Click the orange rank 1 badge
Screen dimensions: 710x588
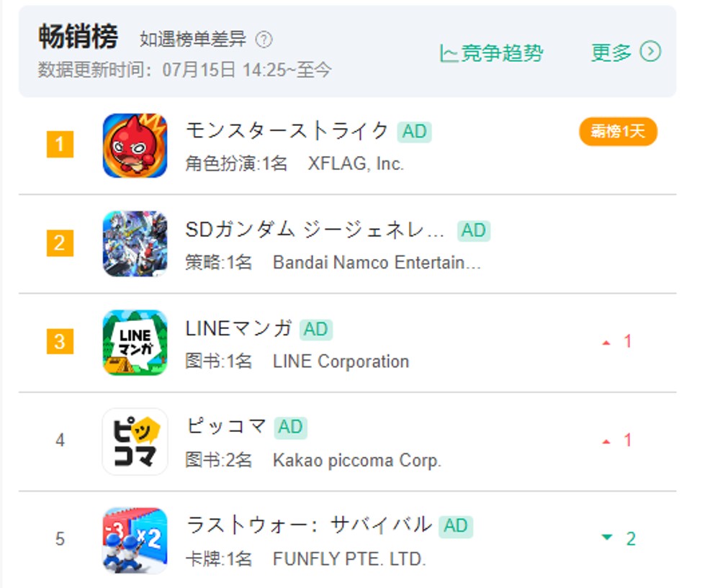[x=60, y=145]
